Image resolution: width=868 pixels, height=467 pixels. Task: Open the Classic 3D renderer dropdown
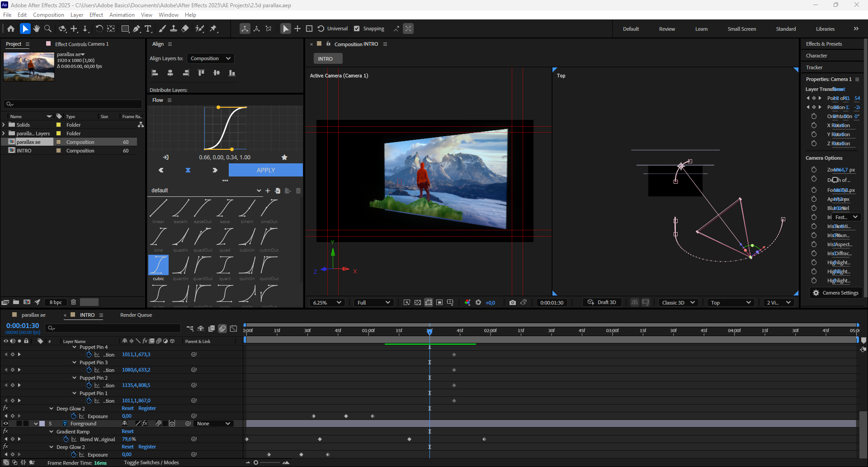tap(678, 303)
